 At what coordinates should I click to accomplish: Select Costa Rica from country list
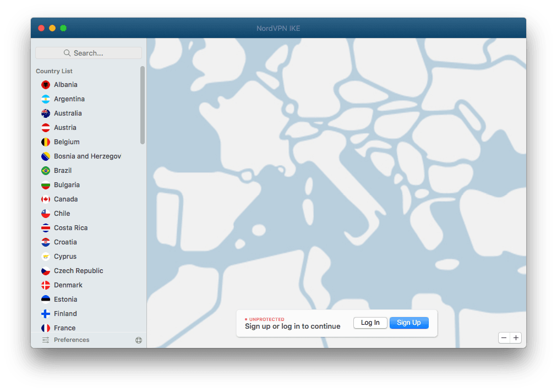[x=70, y=228]
